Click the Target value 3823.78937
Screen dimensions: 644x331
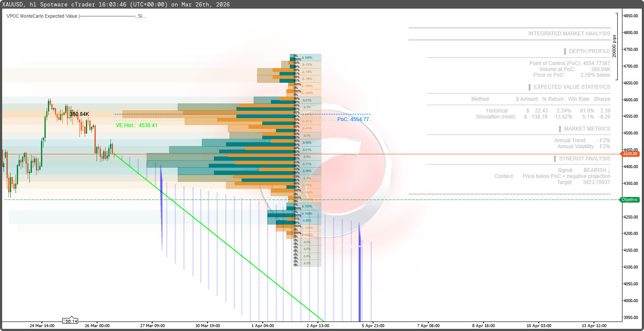click(597, 182)
